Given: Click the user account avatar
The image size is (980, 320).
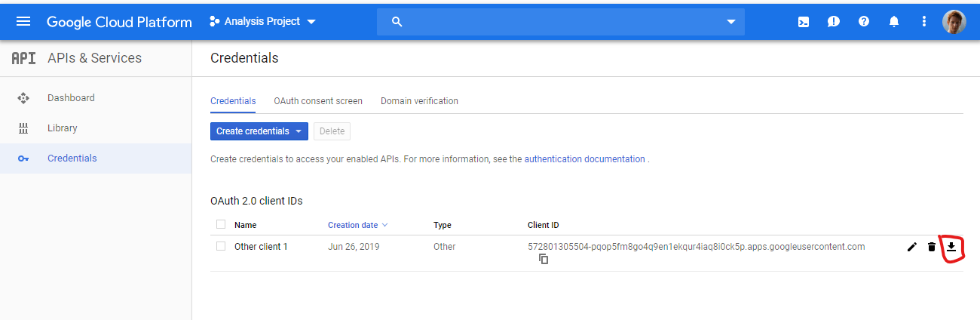Looking at the screenshot, I should [954, 22].
